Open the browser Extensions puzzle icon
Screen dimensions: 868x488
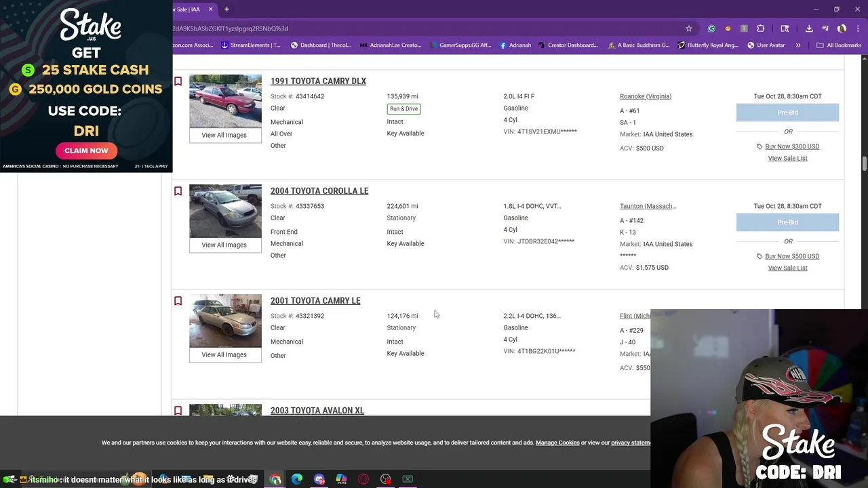pos(760,28)
